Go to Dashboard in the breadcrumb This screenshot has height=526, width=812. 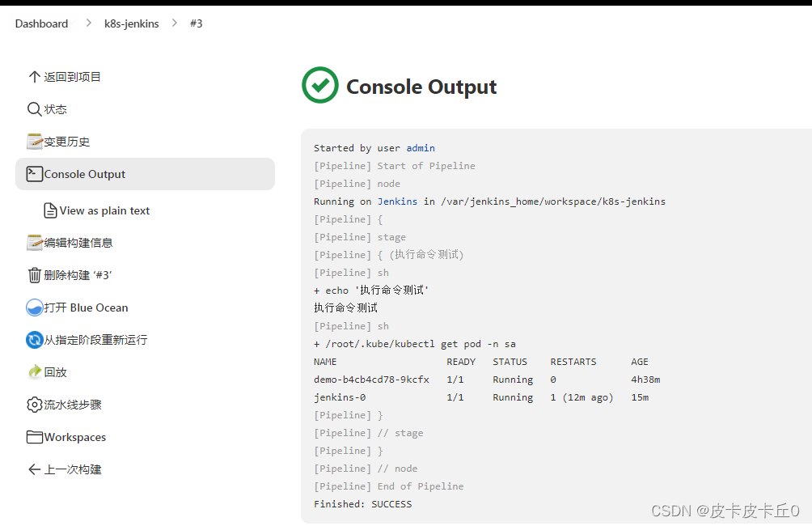tap(41, 23)
